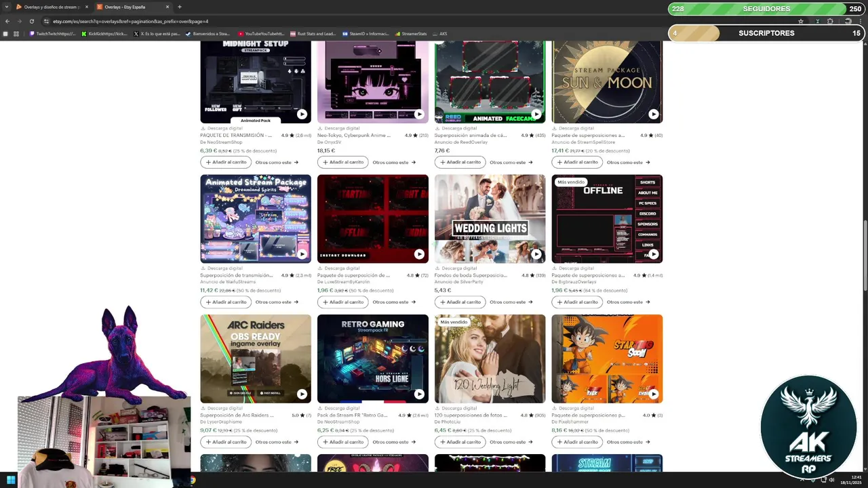The width and height of the screenshot is (868, 488).
Task: Open listing title 'Fondos de boda Superposicio...'
Action: [x=471, y=275]
